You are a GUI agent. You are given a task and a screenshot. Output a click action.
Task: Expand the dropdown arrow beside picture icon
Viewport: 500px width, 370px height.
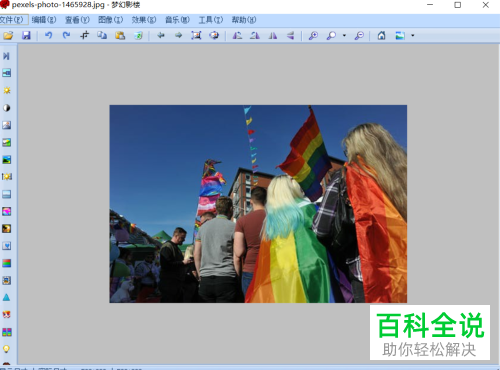[x=413, y=35]
